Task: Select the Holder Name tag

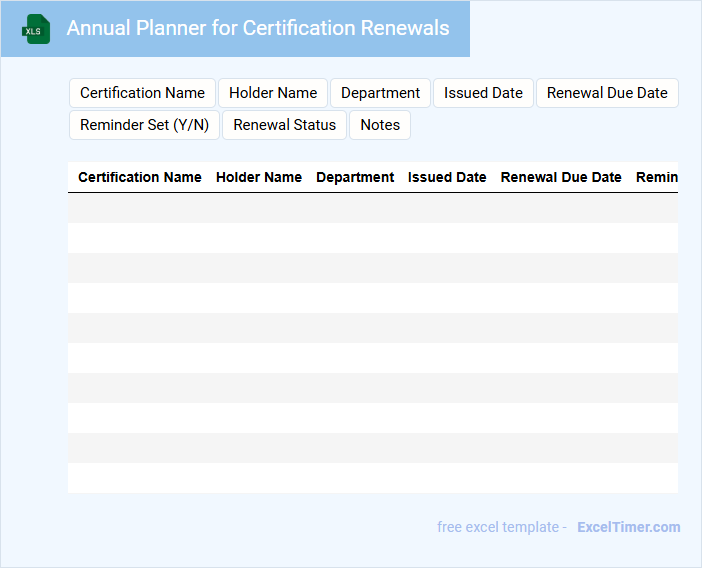Action: click(x=273, y=93)
